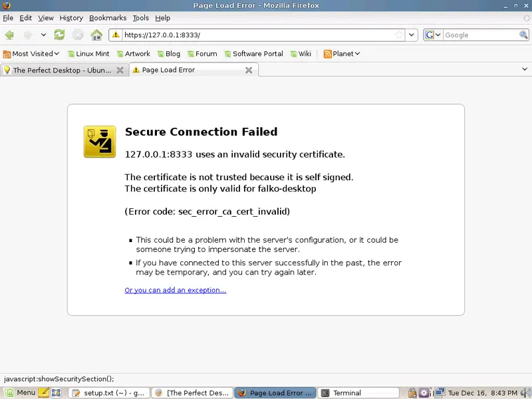The width and height of the screenshot is (532, 399).
Task: Click the status bar javascript:showSecuritySection() text
Action: (x=59, y=379)
